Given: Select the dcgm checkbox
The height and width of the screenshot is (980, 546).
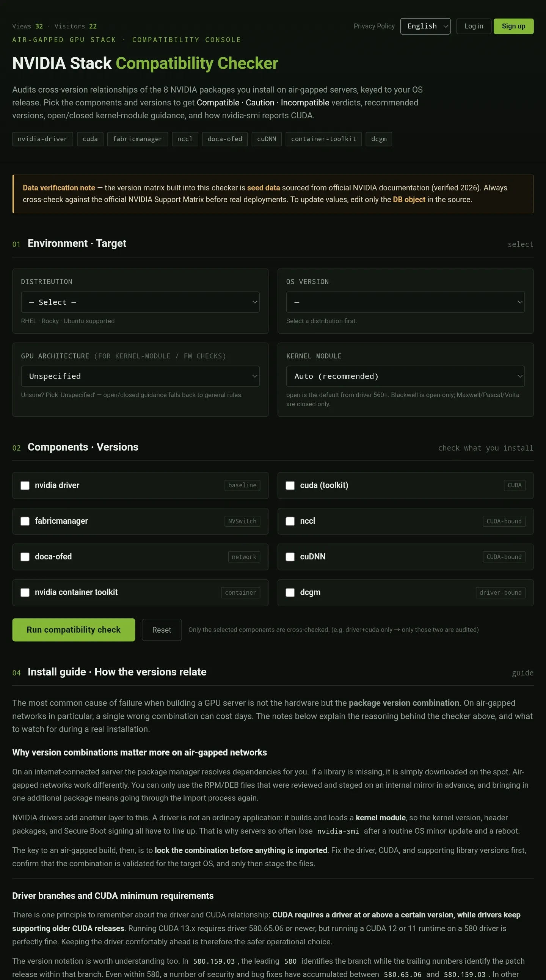Looking at the screenshot, I should pos(290,592).
